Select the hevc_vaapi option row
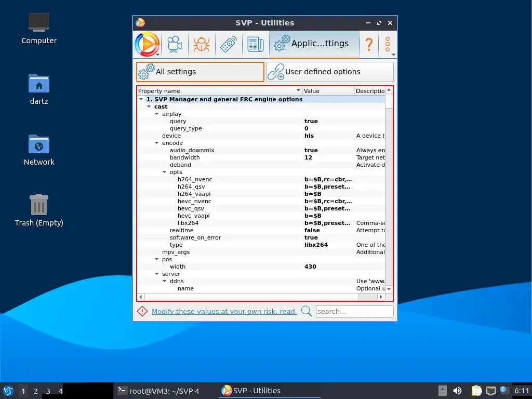This screenshot has height=399, width=532. 261,216
